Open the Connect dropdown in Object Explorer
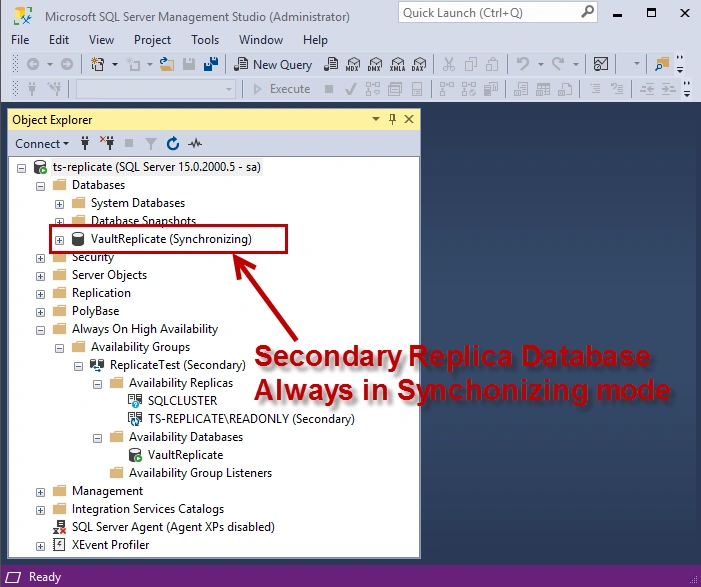This screenshot has height=587, width=701. click(x=42, y=144)
